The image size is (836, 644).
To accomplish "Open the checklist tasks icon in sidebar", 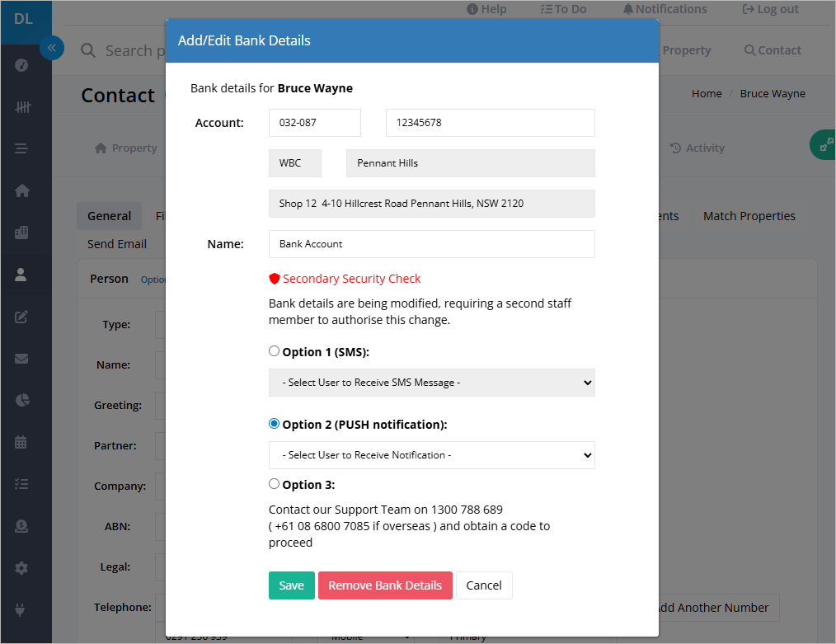I will [21, 484].
